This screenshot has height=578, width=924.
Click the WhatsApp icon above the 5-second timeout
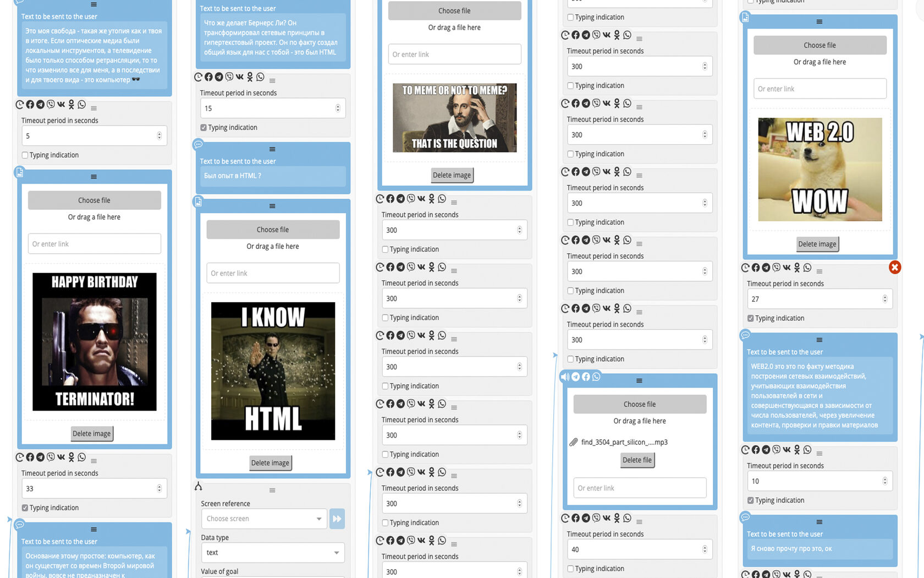82,104
